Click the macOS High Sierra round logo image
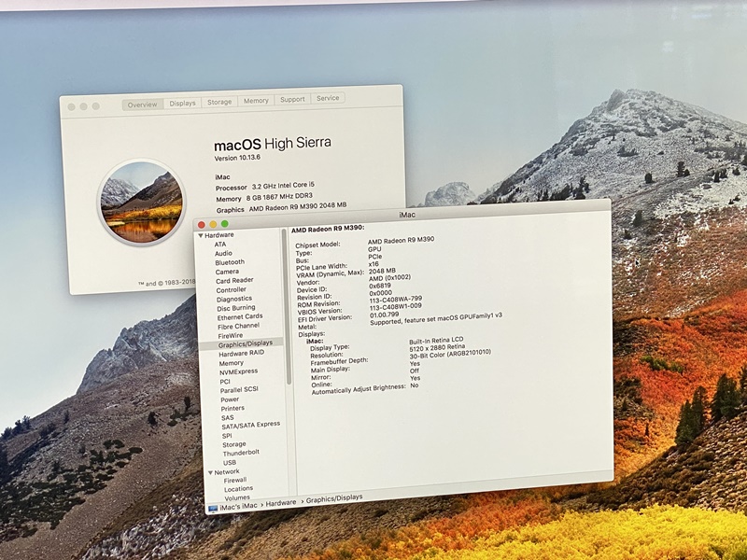747x560 pixels. [142, 203]
